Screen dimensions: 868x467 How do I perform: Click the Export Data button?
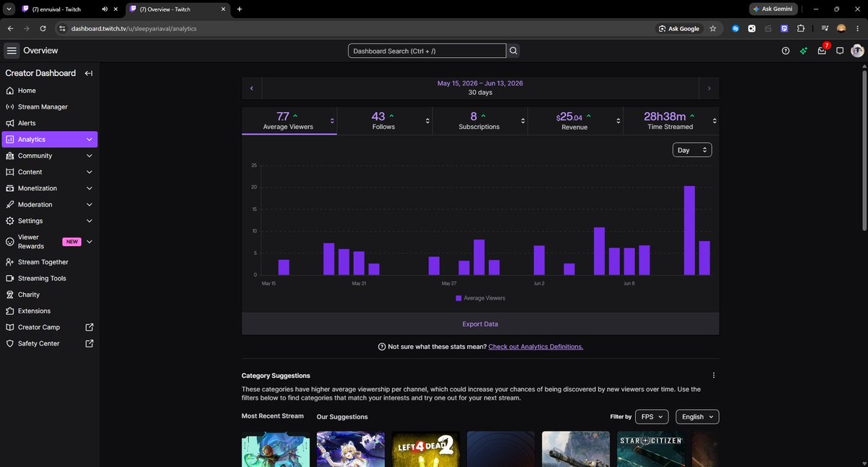click(480, 324)
